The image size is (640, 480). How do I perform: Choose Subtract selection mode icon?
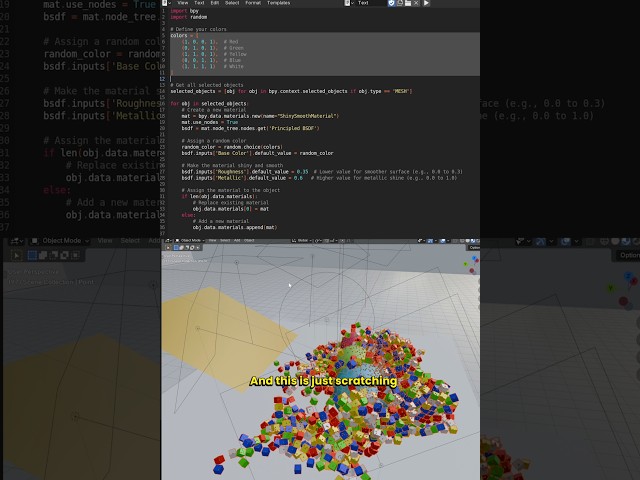[x=187, y=247]
